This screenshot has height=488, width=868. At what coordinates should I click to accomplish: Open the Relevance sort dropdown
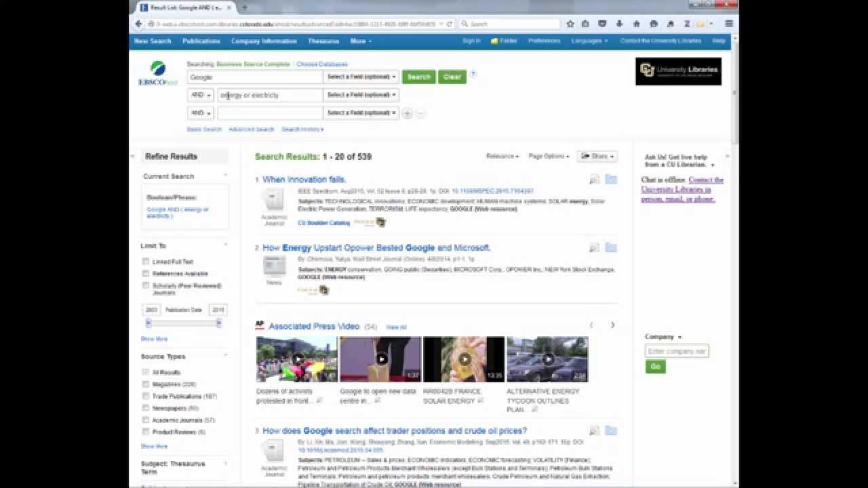tap(502, 157)
